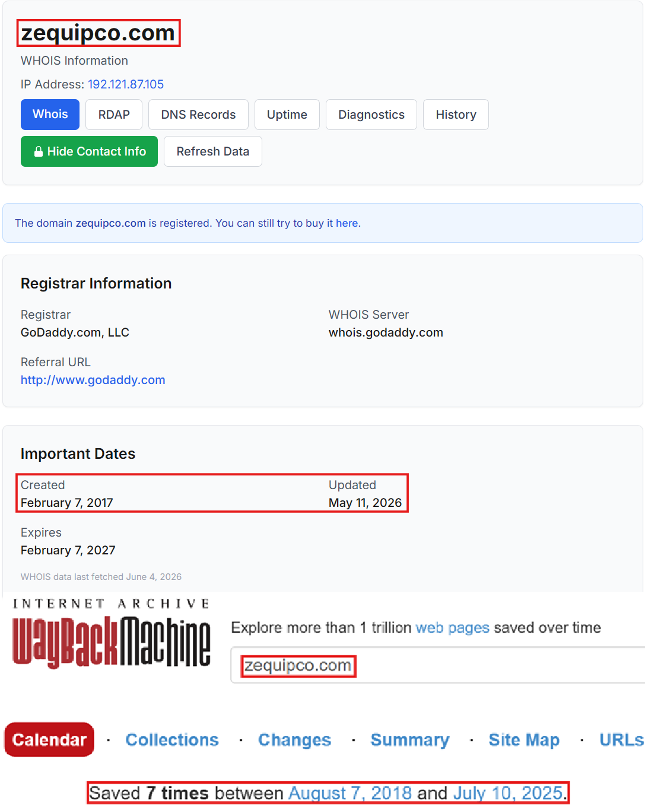This screenshot has height=812, width=645.
Task: Select the Calendar tab in Wayback
Action: tap(49, 740)
